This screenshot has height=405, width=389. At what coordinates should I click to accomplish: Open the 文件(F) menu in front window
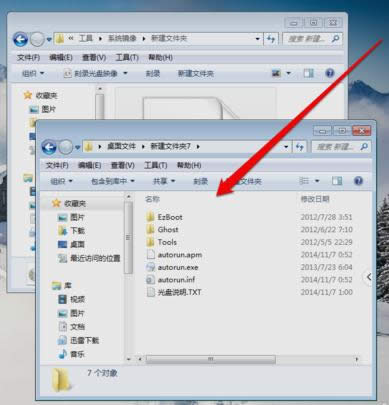57,165
